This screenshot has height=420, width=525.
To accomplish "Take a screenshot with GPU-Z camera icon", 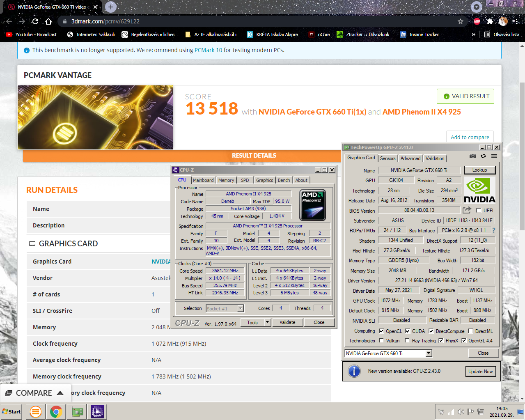I will pyautogui.click(x=473, y=156).
